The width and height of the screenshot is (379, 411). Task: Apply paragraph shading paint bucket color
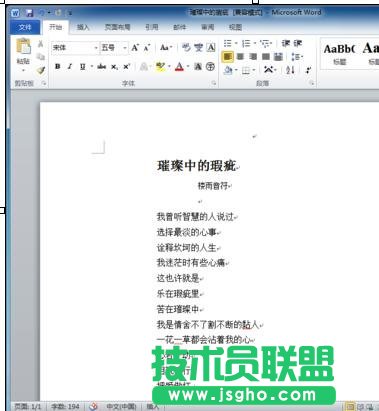[x=228, y=70]
